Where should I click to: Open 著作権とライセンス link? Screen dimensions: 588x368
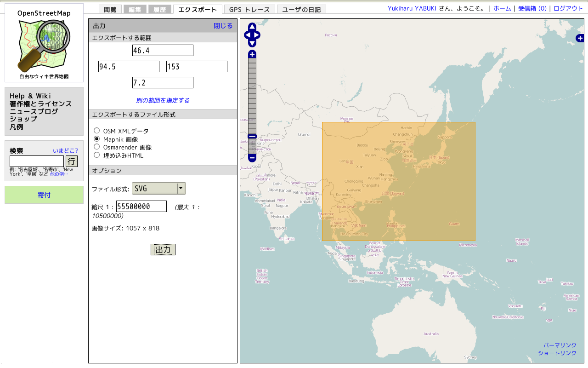[41, 104]
